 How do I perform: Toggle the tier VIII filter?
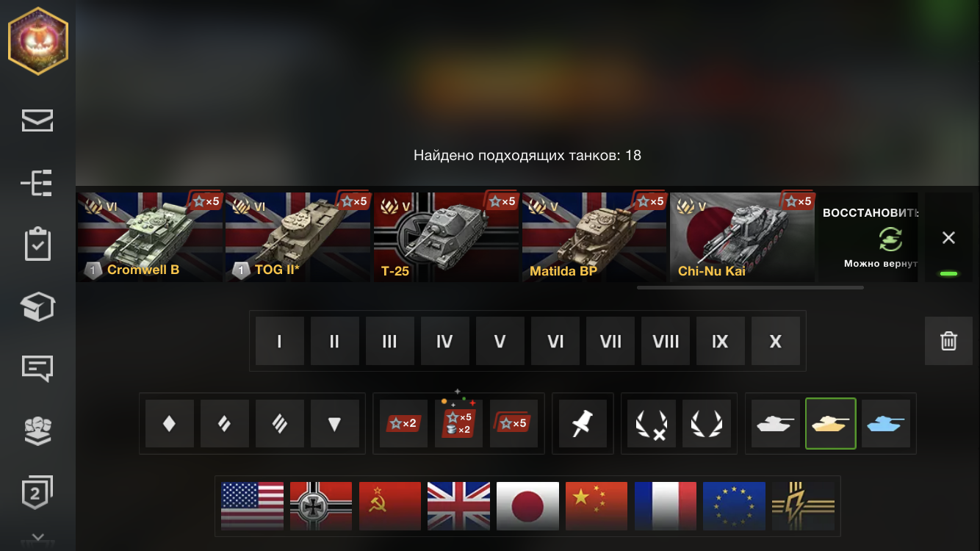coord(666,341)
